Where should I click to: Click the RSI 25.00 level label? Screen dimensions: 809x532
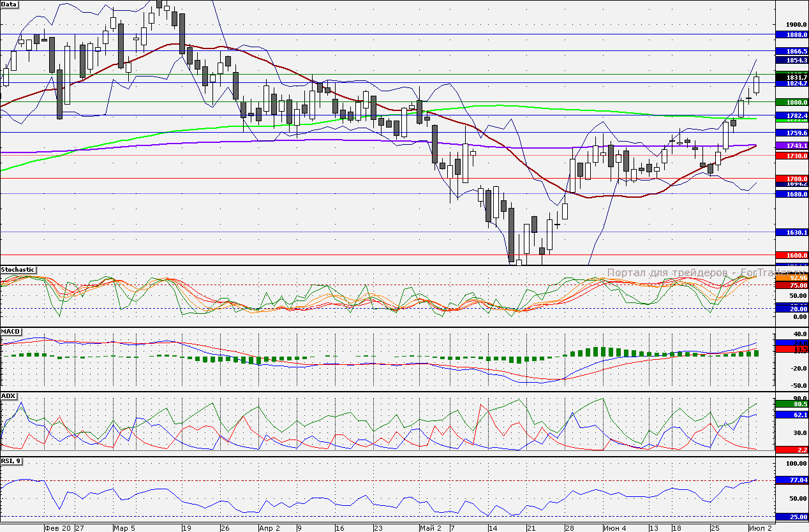pos(792,517)
